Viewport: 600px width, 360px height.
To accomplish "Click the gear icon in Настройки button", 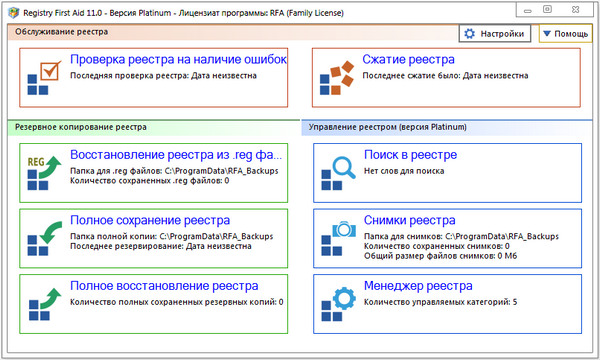I will (x=470, y=34).
